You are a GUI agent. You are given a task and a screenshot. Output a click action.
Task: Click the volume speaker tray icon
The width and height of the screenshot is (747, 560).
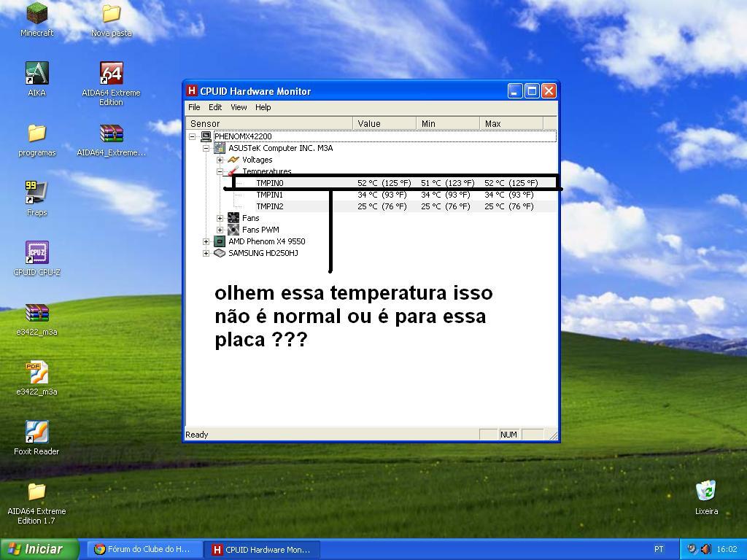(706, 549)
